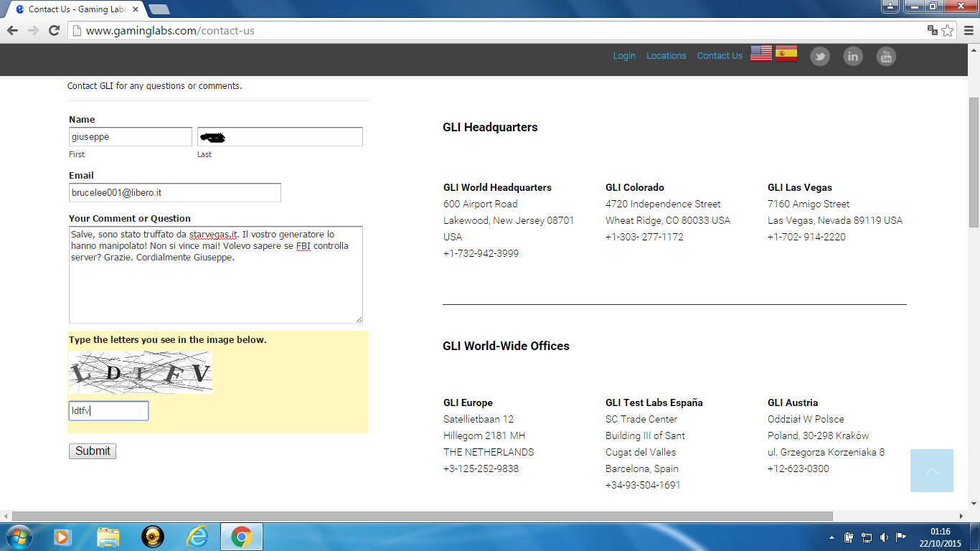Open GLI LinkedIn page icon
Image resolution: width=980 pixels, height=551 pixels.
pos(853,56)
